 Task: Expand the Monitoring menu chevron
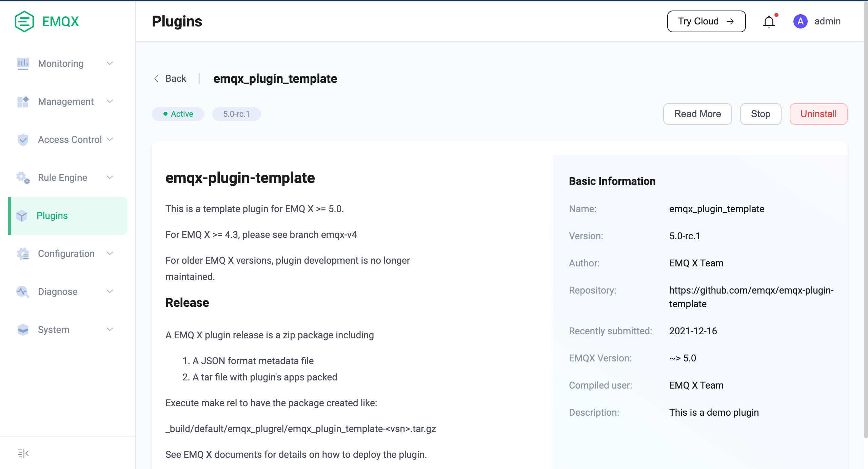tap(110, 63)
